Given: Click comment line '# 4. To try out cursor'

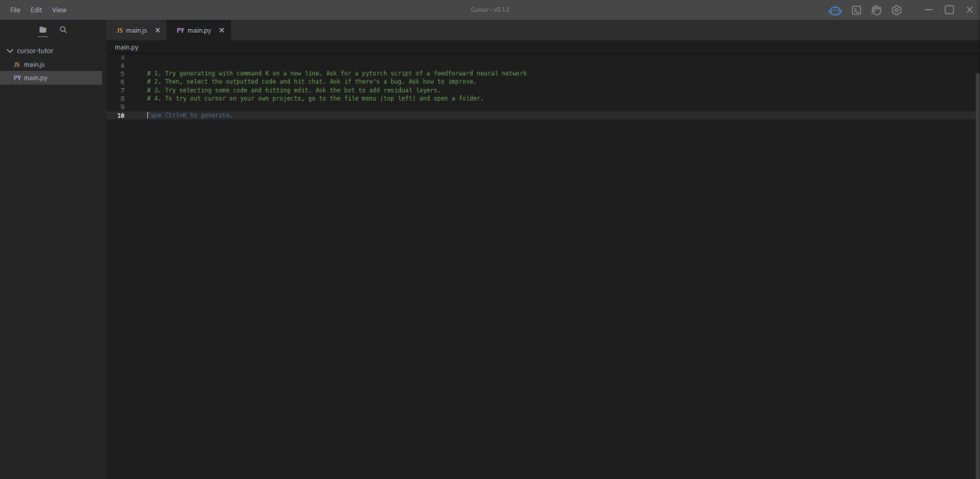Looking at the screenshot, I should tap(316, 99).
